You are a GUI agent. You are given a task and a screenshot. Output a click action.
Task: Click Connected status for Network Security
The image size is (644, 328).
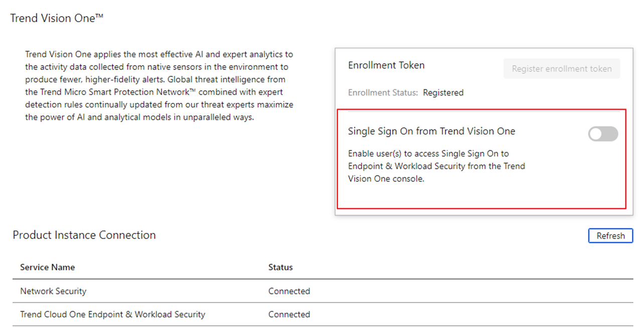tap(289, 291)
